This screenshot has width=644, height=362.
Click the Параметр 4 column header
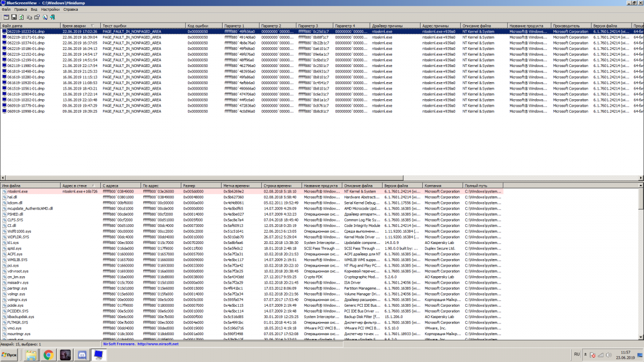point(352,26)
